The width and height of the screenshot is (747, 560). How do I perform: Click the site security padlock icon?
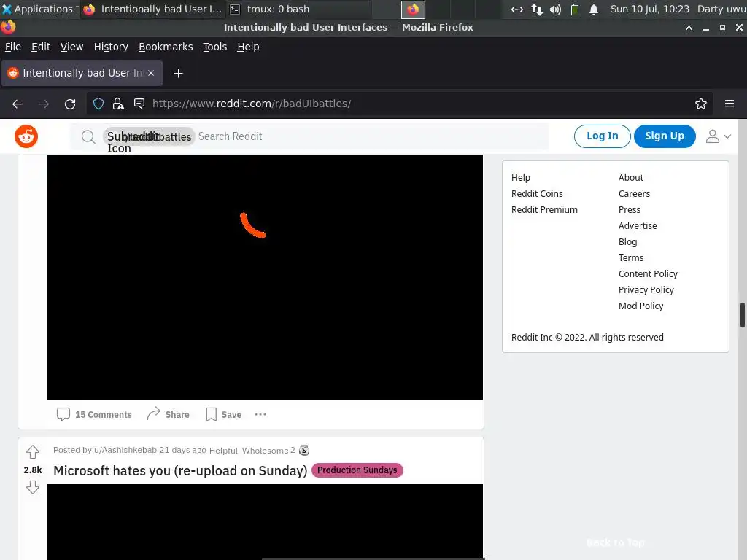pyautogui.click(x=118, y=104)
